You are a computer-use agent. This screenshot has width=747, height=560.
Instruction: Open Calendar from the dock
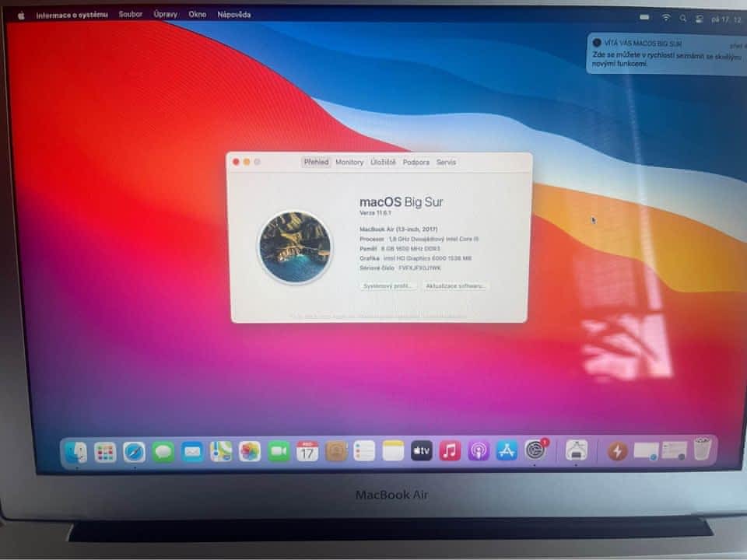pos(307,451)
